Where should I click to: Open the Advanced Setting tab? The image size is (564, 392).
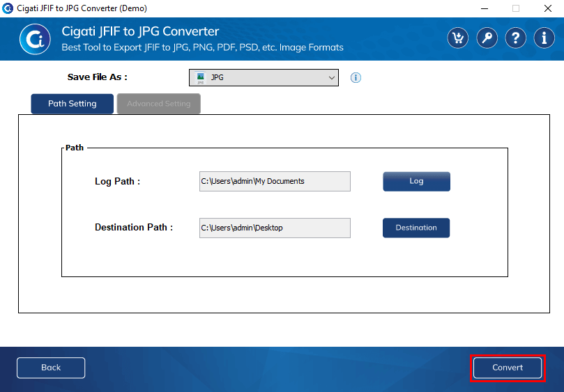159,104
